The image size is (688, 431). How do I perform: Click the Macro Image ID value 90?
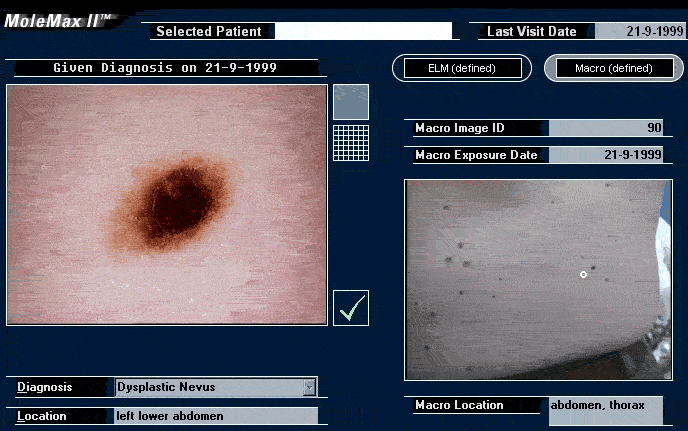(606, 128)
